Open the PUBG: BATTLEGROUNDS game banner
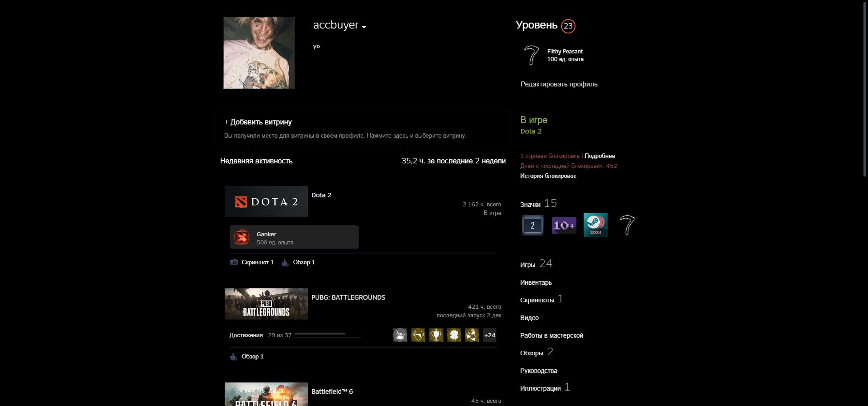Screen dimensions: 868x406 pos(266,304)
